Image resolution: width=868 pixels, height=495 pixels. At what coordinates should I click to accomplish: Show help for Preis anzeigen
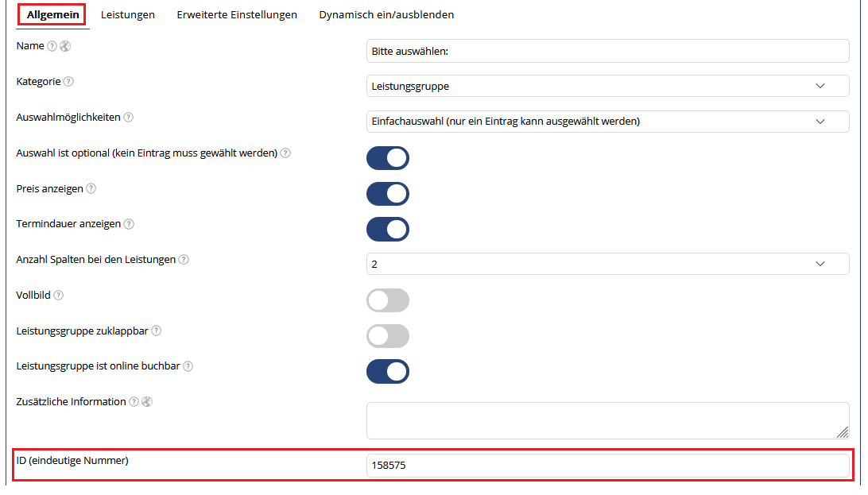pyautogui.click(x=91, y=188)
